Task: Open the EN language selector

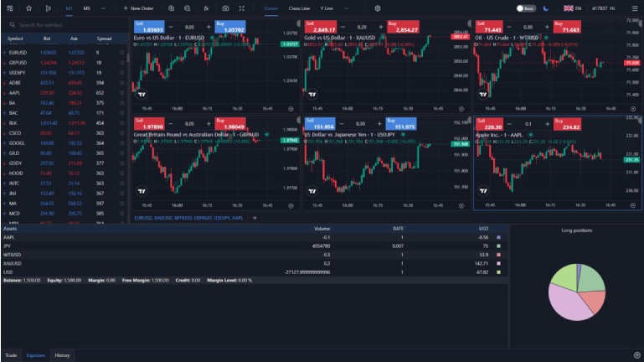Action: pos(573,8)
